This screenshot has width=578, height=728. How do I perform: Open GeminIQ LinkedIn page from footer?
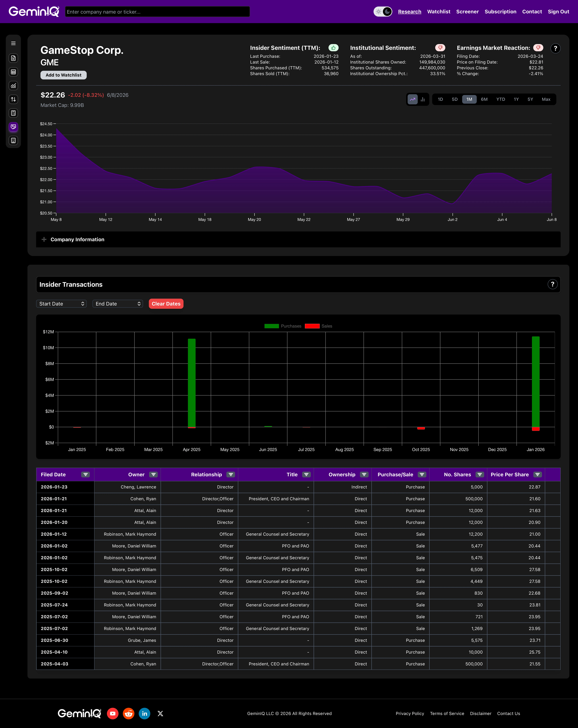(x=145, y=713)
